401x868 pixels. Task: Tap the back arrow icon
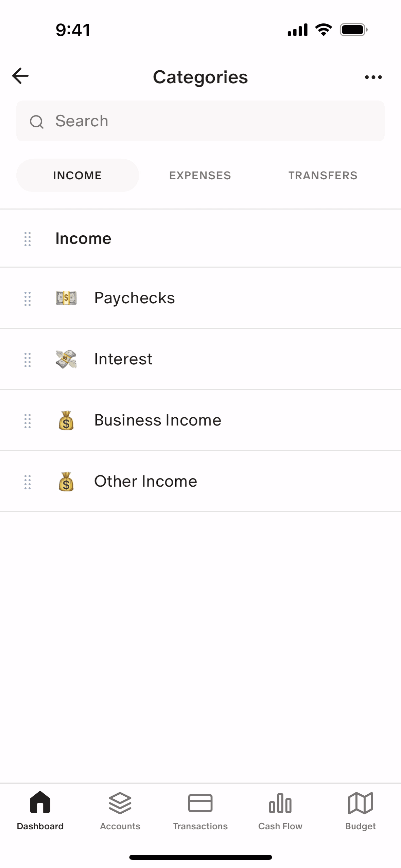pos(20,76)
